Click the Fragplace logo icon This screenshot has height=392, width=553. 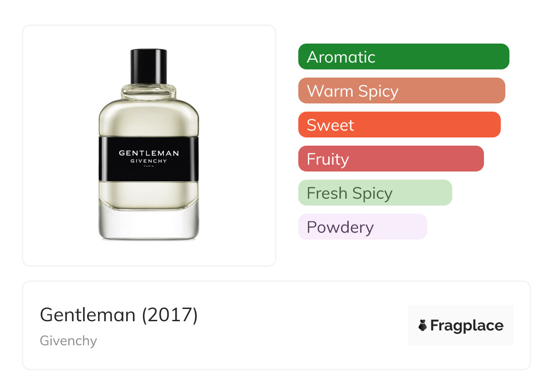[423, 325]
